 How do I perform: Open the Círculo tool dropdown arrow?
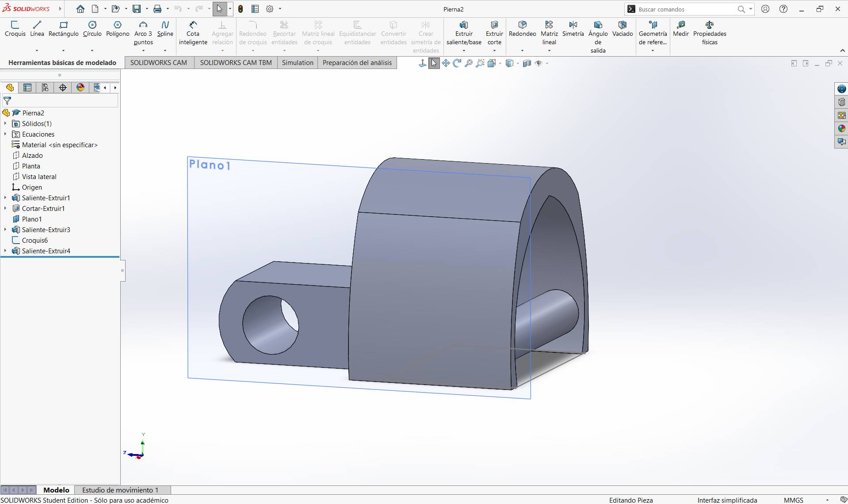pos(92,50)
